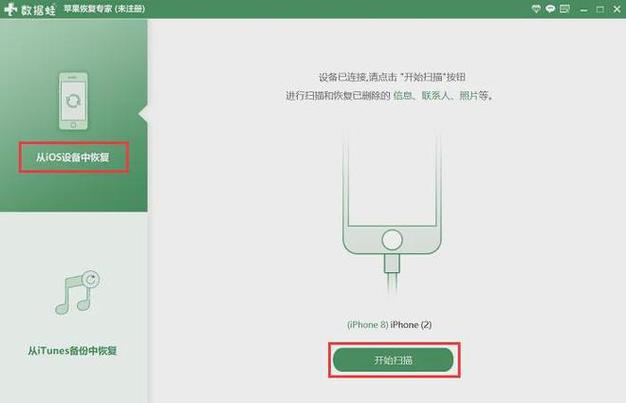Click the USB cable connector graphic

click(x=392, y=264)
